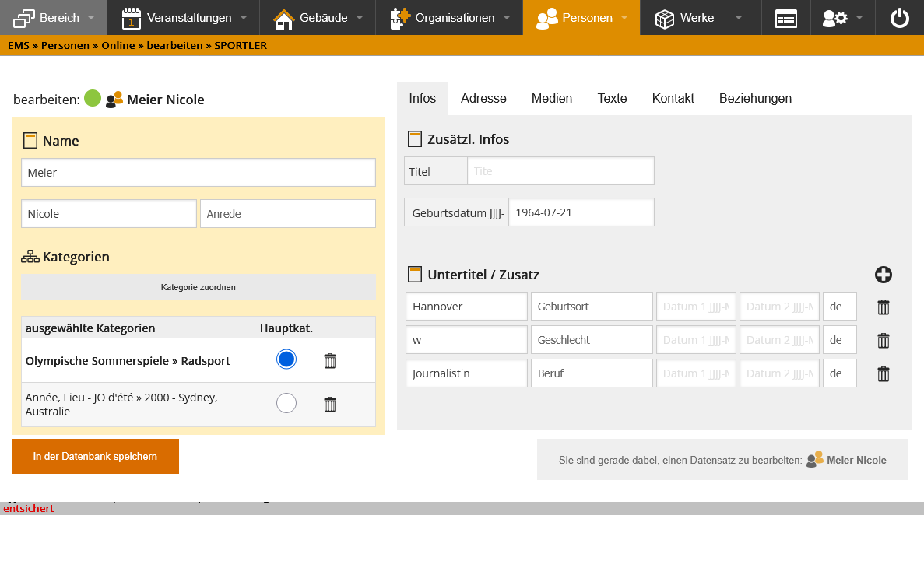Open the calendar grid icon in the top bar
Viewport: 924px width, 568px height.
point(786,18)
